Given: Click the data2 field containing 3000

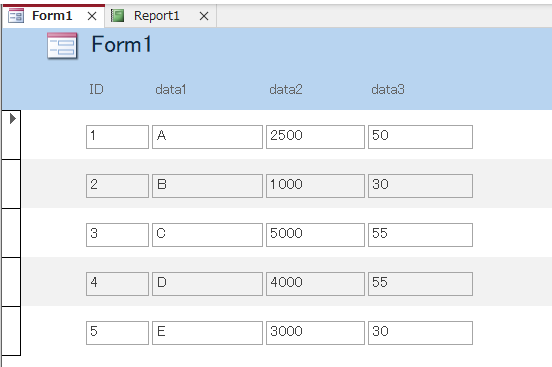Looking at the screenshot, I should pos(315,332).
